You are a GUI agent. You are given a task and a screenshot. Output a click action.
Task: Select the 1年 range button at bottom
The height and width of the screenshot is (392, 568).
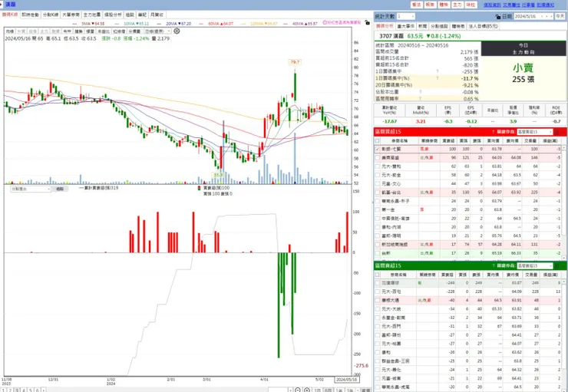339,390
